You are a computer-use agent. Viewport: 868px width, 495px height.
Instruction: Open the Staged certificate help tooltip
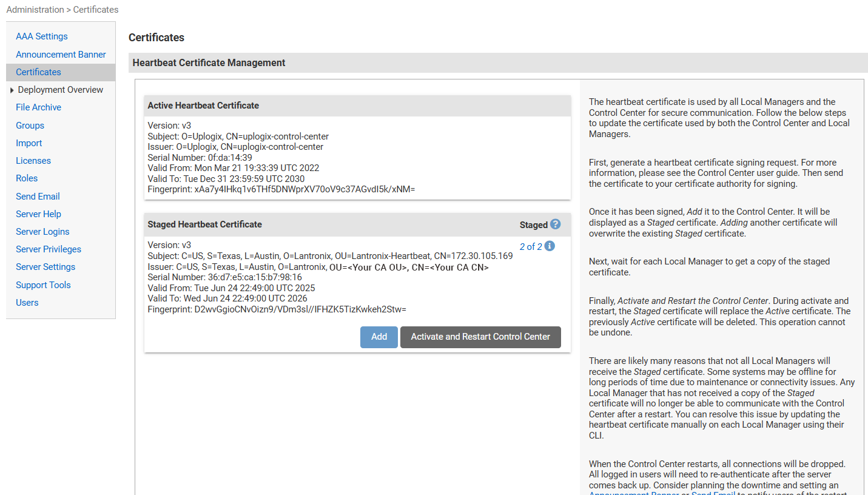point(557,224)
